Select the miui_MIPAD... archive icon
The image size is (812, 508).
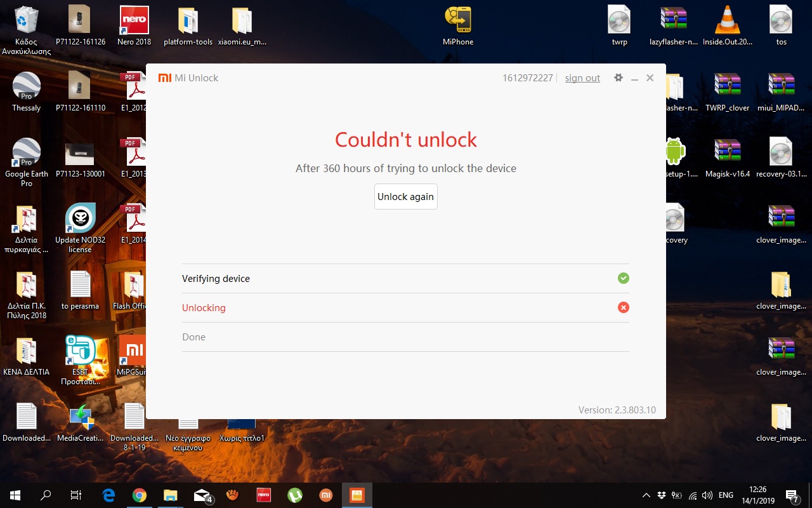coord(782,93)
